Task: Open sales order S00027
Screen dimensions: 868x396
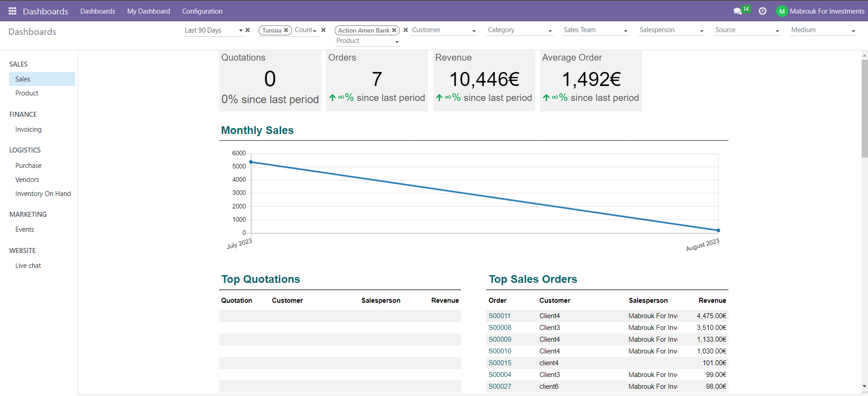Action: tap(500, 386)
